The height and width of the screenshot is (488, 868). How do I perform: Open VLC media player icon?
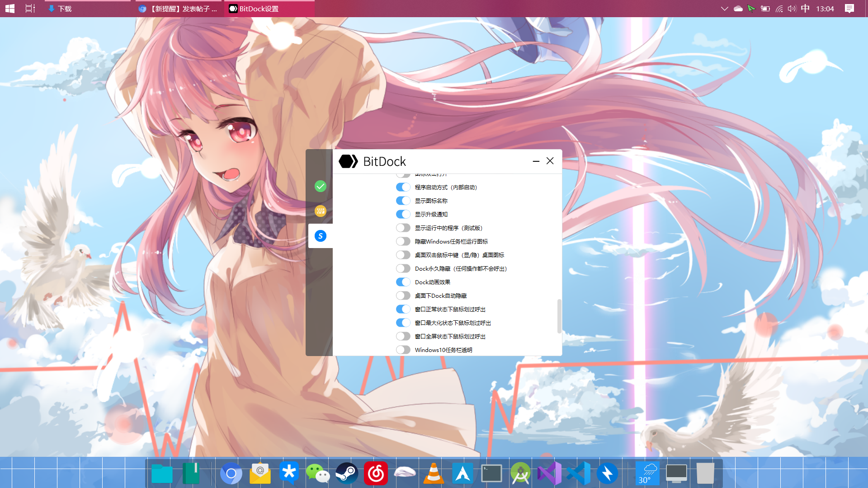(x=433, y=473)
